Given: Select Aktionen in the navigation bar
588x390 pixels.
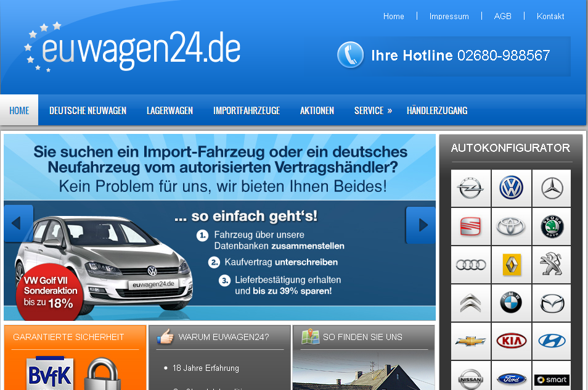Looking at the screenshot, I should coord(317,110).
